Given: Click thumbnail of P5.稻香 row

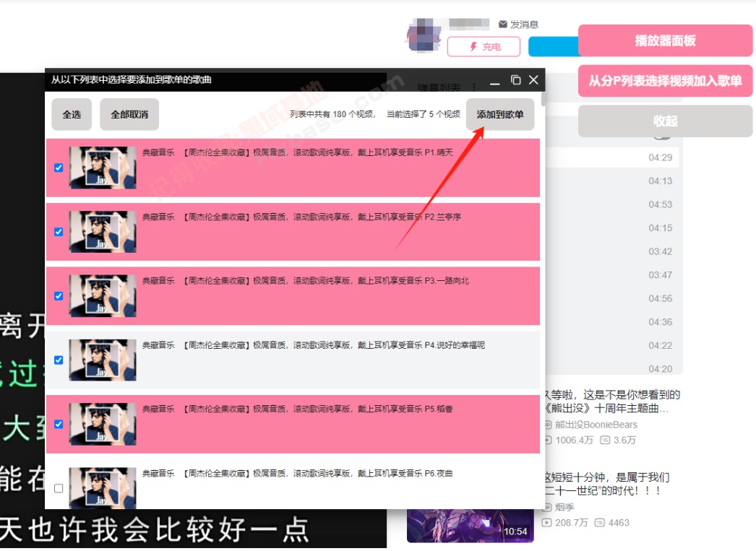Looking at the screenshot, I should click(x=103, y=424).
